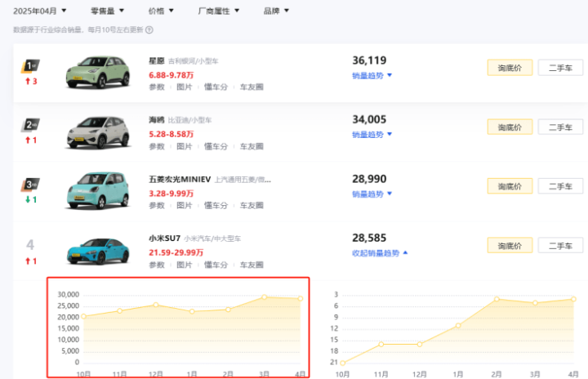
Task: Open 车友圈 link for 海鸥
Action: tap(252, 146)
